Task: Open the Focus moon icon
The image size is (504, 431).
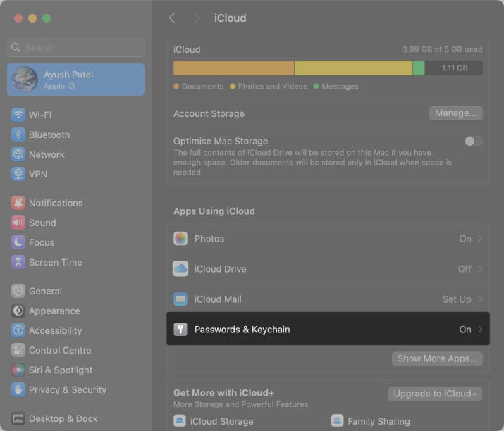Action: tap(18, 242)
